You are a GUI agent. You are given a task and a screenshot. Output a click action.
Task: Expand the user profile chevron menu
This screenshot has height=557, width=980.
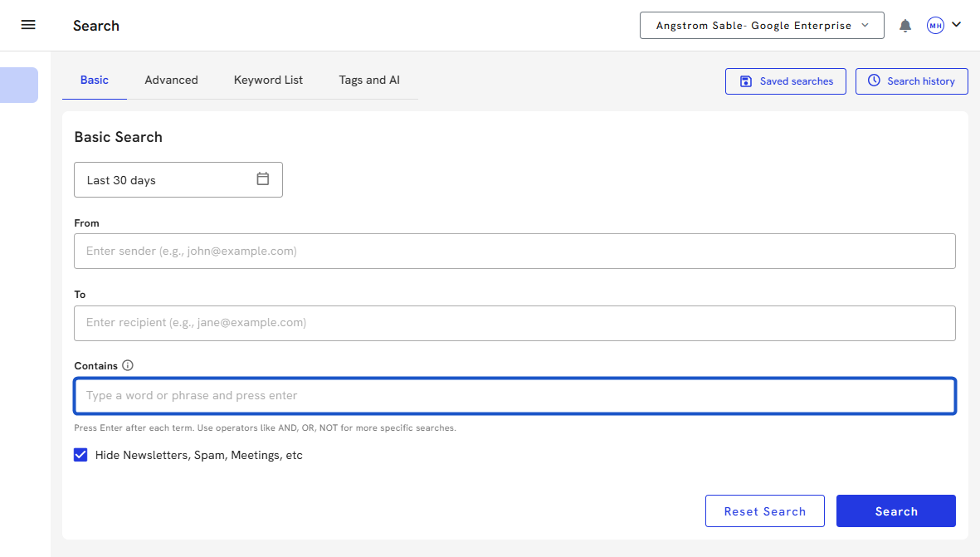point(957,25)
